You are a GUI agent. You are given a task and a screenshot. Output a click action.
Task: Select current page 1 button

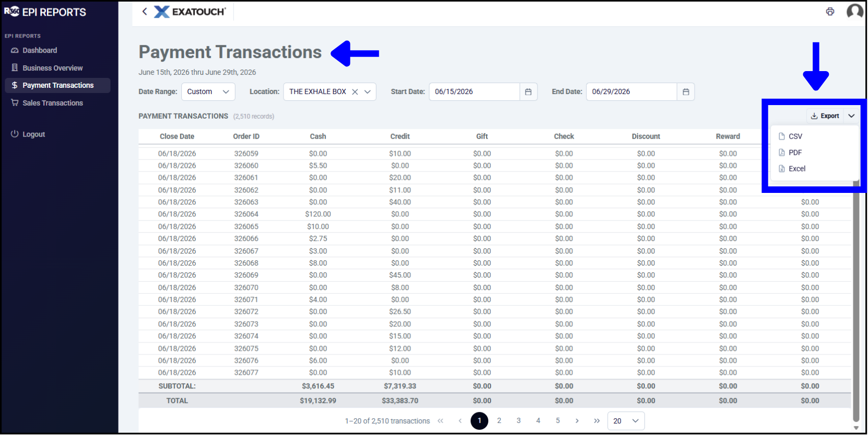[479, 421]
